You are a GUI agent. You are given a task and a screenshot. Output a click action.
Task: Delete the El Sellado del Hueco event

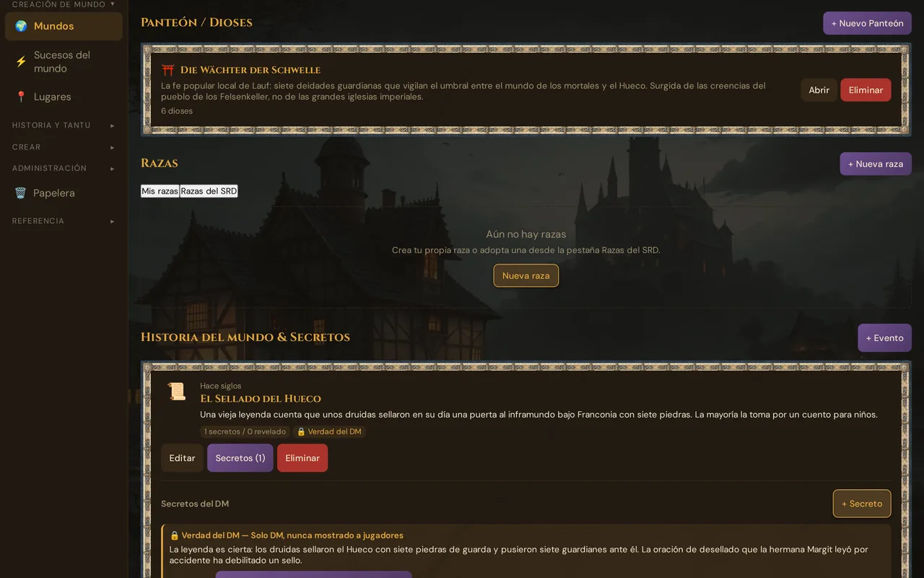click(x=302, y=458)
